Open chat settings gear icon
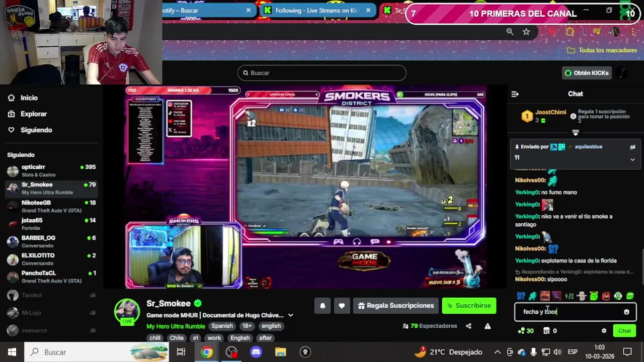Image resolution: width=644 pixels, height=362 pixels. 604,331
